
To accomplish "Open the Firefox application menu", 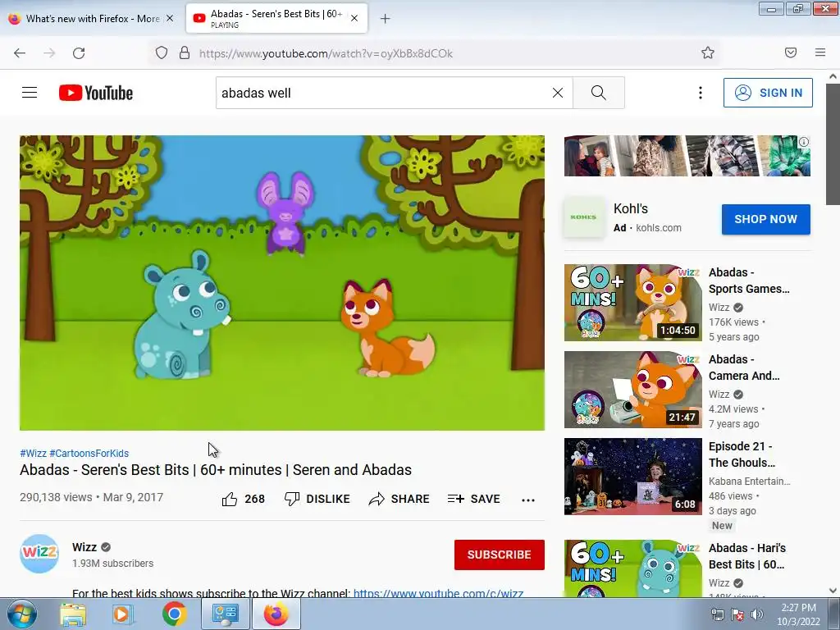I will pyautogui.click(x=820, y=52).
